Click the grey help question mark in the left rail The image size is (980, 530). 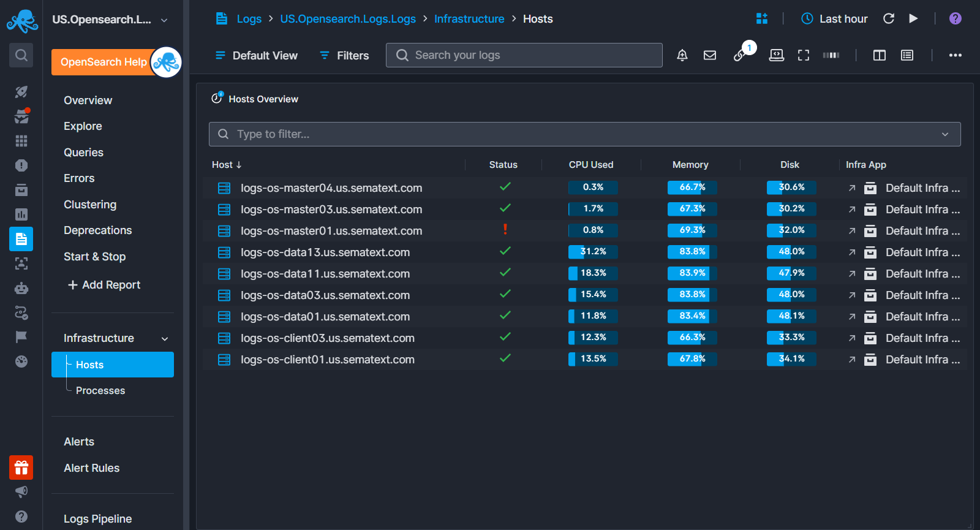pos(21,517)
